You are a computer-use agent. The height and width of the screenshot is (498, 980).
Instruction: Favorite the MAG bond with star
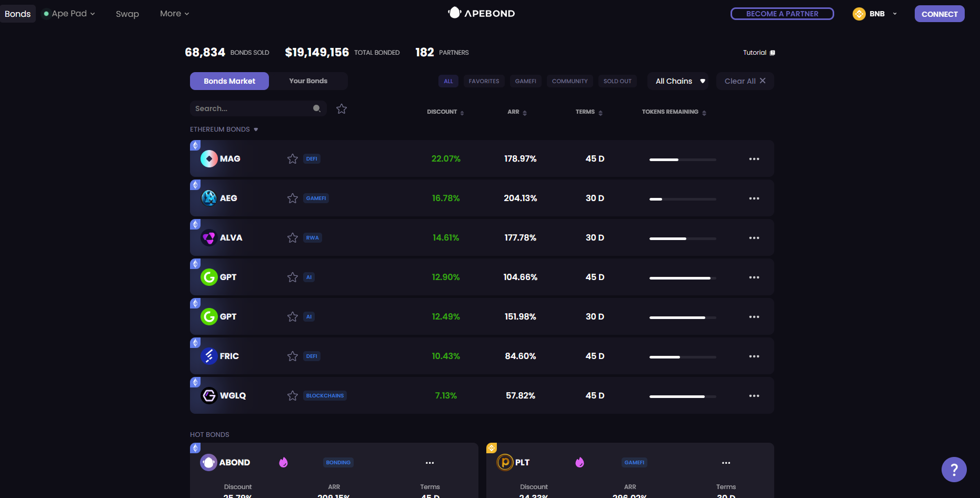(x=293, y=158)
